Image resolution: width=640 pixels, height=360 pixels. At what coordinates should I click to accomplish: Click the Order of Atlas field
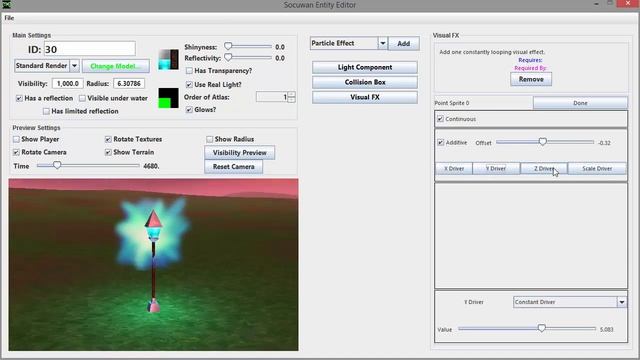click(272, 97)
